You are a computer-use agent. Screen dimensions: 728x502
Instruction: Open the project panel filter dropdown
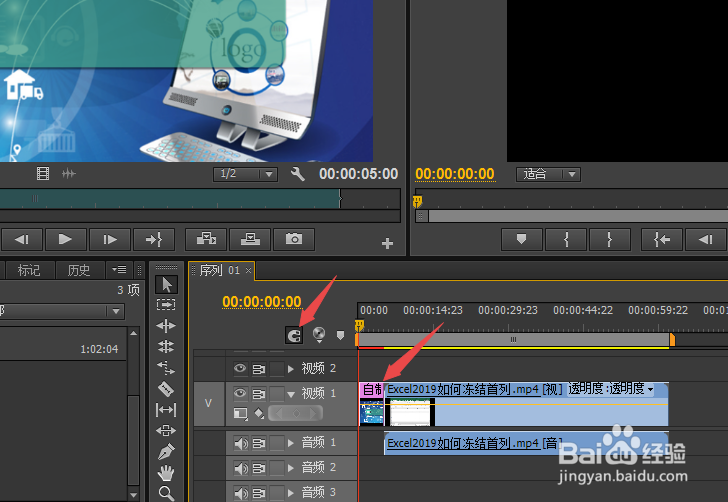click(x=62, y=311)
